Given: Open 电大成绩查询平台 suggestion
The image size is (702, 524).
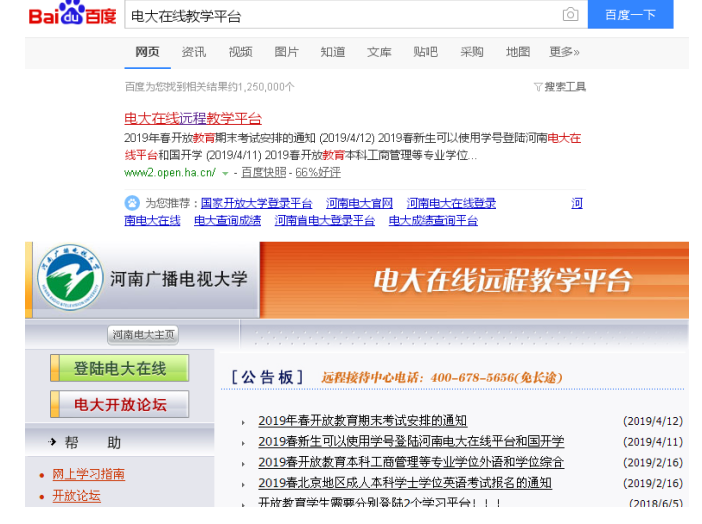Looking at the screenshot, I should click(433, 220).
